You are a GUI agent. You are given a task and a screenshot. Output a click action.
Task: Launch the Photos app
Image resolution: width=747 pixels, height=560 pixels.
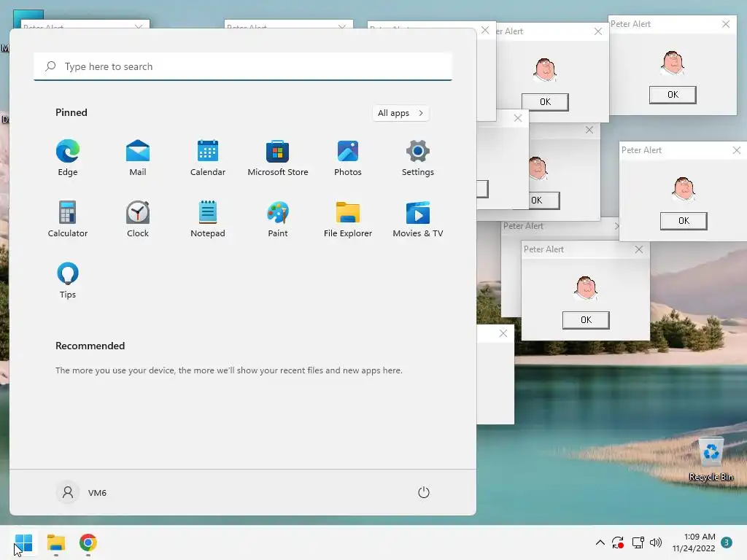(x=348, y=158)
